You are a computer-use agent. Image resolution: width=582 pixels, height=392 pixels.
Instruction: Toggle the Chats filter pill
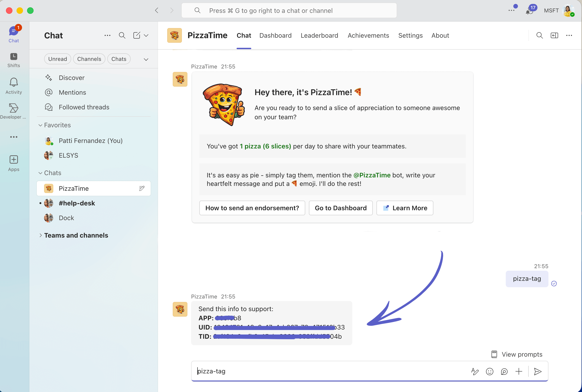pos(119,59)
